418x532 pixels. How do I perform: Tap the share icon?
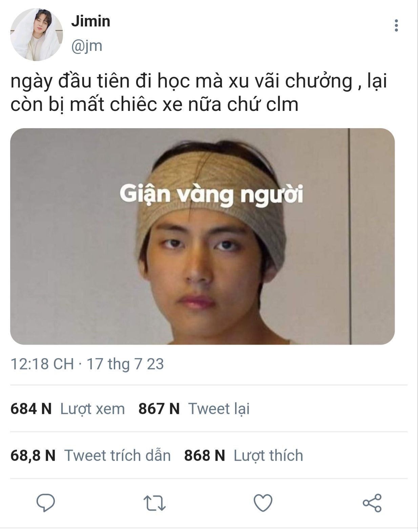point(372,503)
